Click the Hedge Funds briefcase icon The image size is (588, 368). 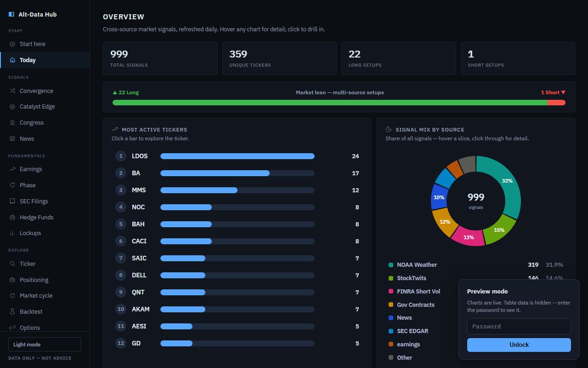click(12, 217)
